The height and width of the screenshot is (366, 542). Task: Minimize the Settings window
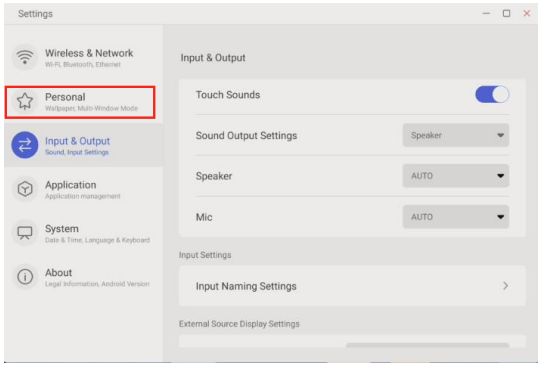[486, 13]
